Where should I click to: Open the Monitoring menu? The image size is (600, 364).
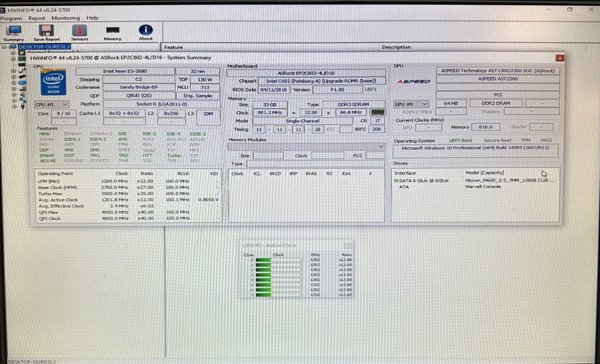pyautogui.click(x=66, y=18)
